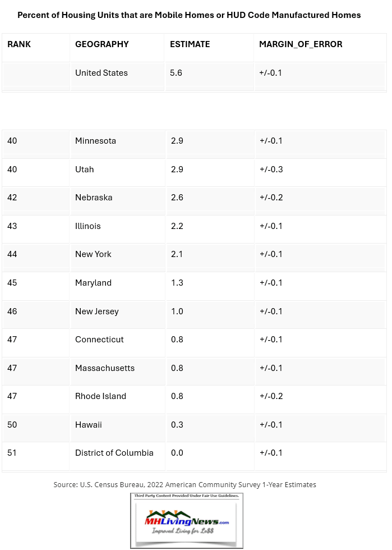392x550 pixels.
Task: Select the Connecticut geography cell
Action: [x=99, y=340]
